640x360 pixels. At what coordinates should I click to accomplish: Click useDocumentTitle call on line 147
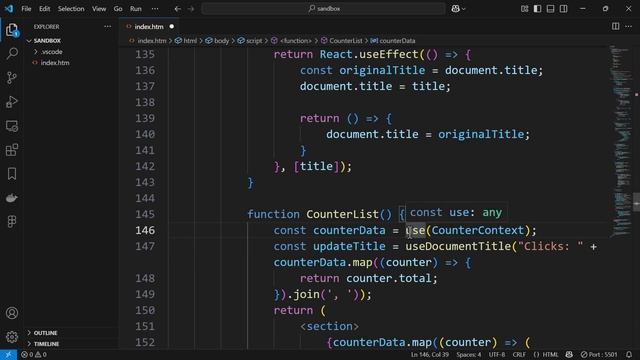[x=458, y=247]
